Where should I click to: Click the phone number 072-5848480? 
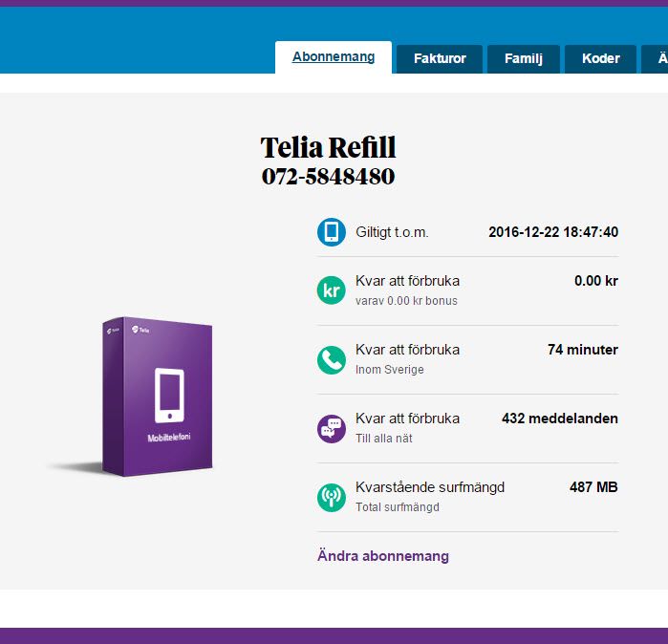[x=328, y=177]
